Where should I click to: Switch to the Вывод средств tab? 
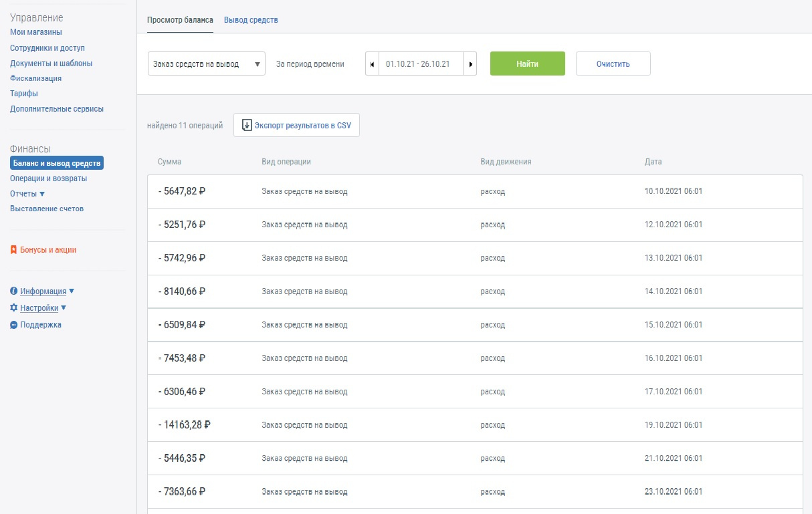coord(251,20)
